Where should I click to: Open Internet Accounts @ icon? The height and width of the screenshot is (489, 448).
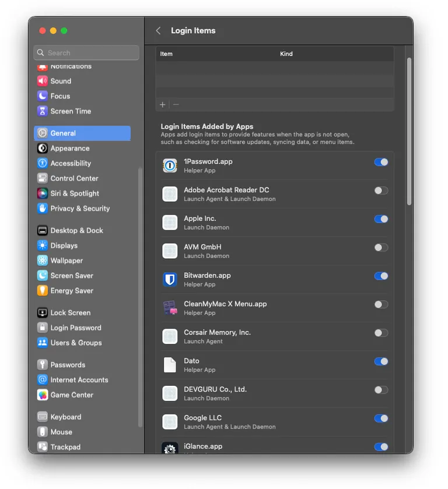point(43,379)
